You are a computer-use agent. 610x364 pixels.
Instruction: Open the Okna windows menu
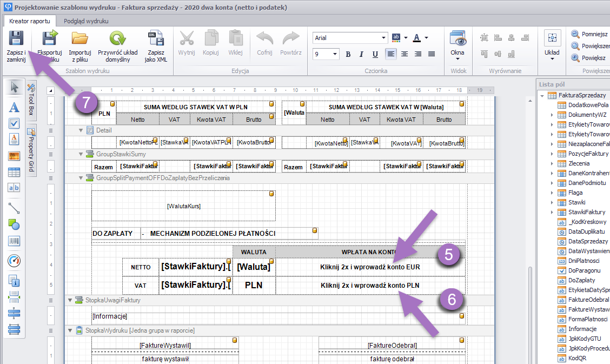click(457, 45)
